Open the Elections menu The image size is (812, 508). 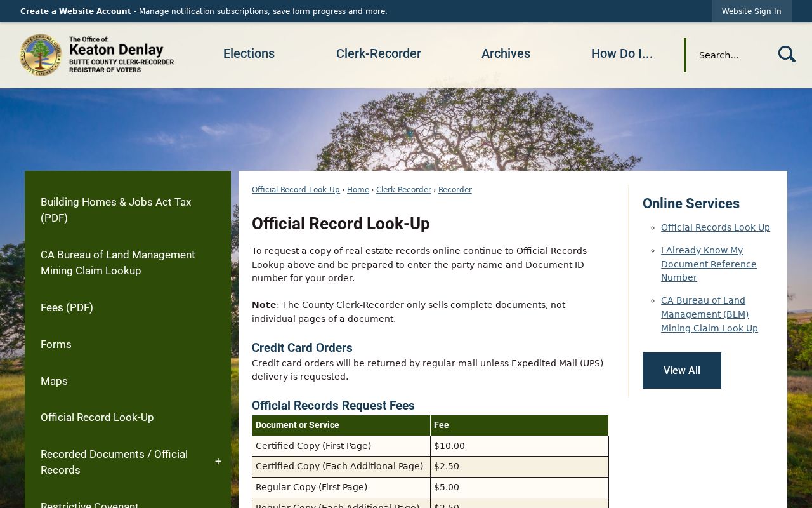point(249,54)
